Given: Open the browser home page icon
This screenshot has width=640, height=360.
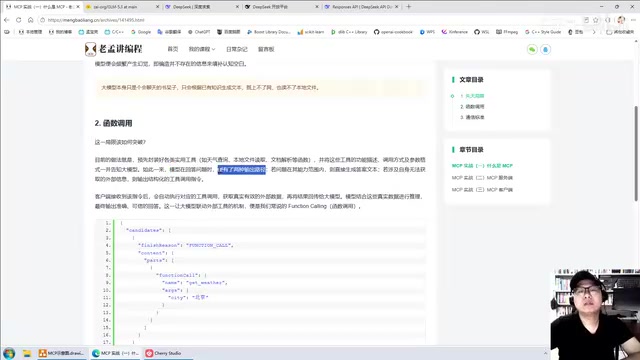Looking at the screenshot, I should [x=31, y=20].
